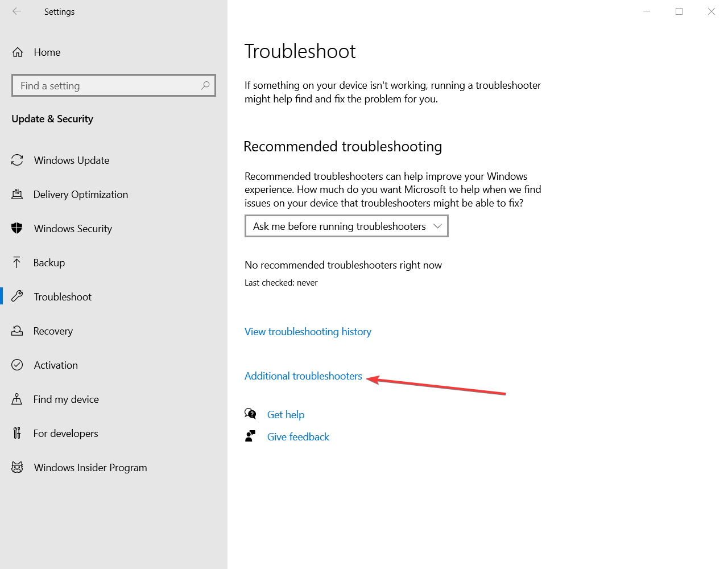Open the Home settings page
Screen dimensions: 728x569
pyautogui.click(x=114, y=52)
